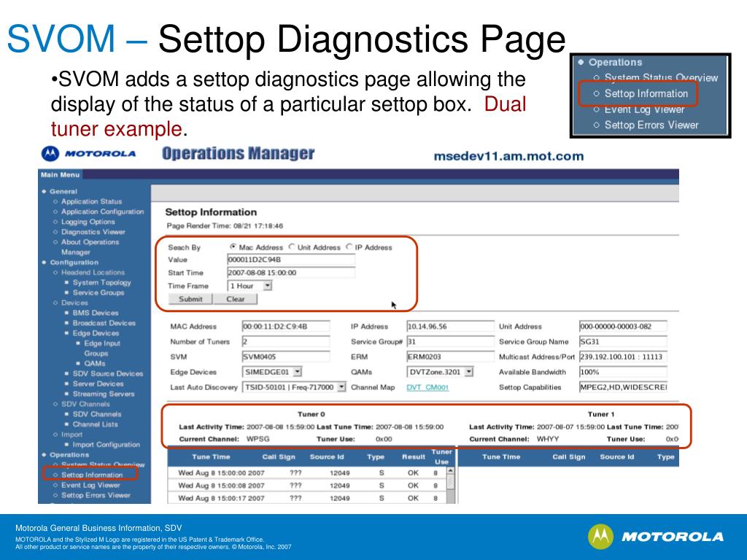This screenshot has height=560, width=747.
Task: Click row Wed Aug 8 15:00:17 2007
Action: [307, 498]
